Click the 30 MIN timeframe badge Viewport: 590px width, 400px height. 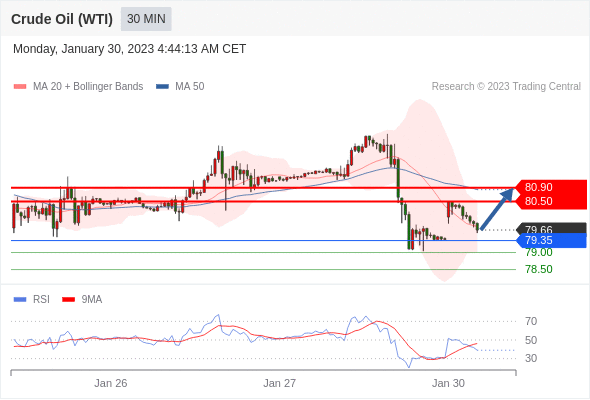click(146, 19)
